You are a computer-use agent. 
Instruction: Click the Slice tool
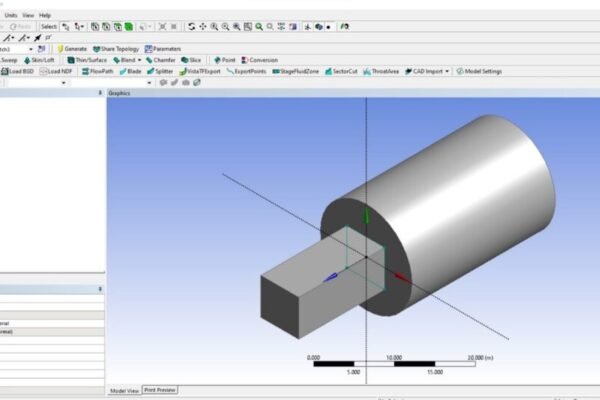(x=191, y=60)
